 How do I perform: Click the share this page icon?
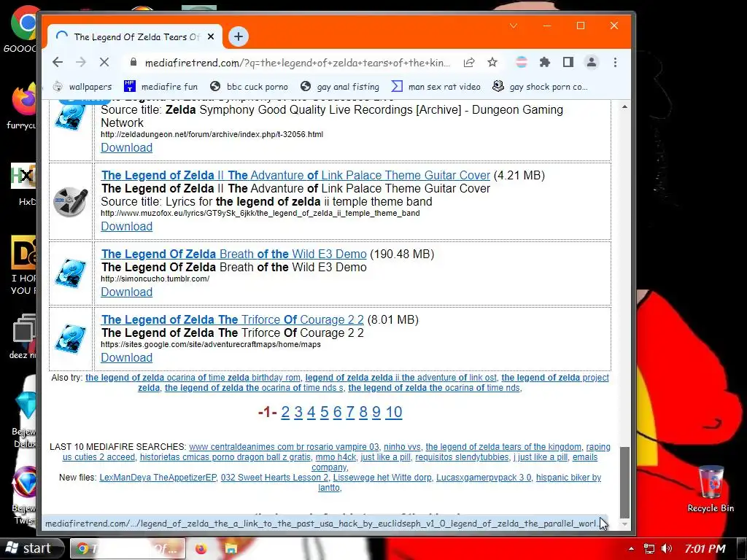(469, 63)
